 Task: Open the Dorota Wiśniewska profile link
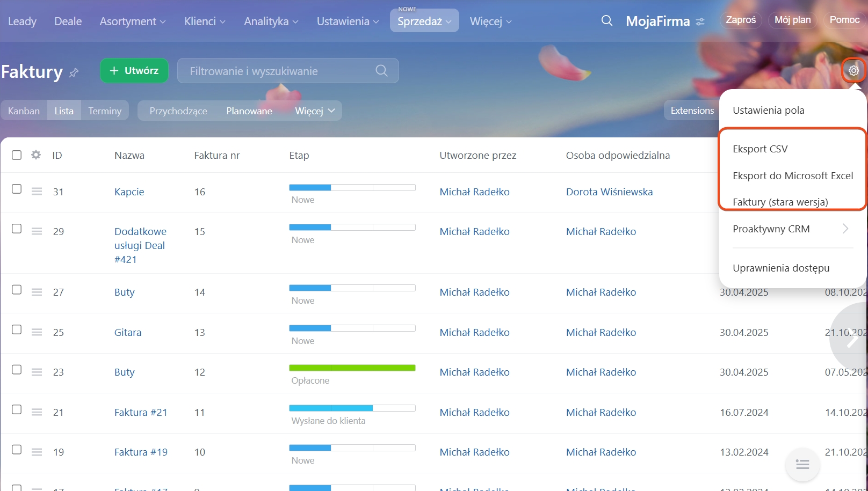coord(609,192)
